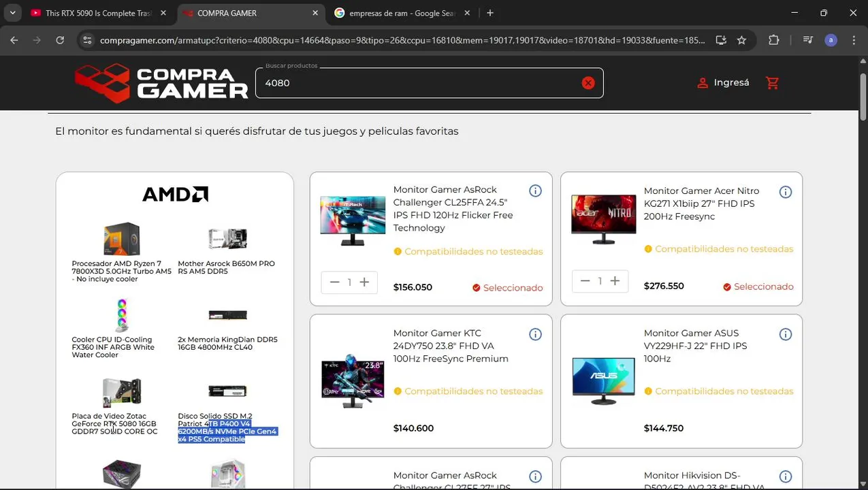Select AsRock Challenger CL25FFA monitor thumbnail
The width and height of the screenshot is (868, 490).
353,220
